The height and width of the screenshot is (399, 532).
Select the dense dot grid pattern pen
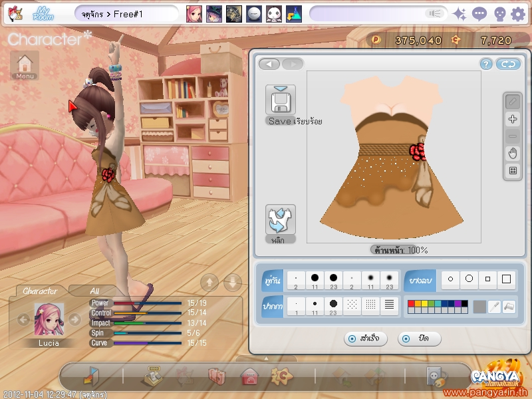(x=370, y=306)
